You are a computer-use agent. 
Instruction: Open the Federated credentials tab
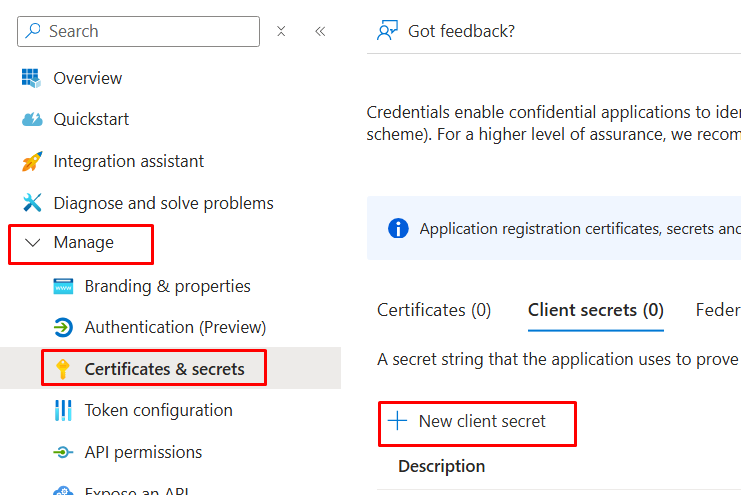717,310
